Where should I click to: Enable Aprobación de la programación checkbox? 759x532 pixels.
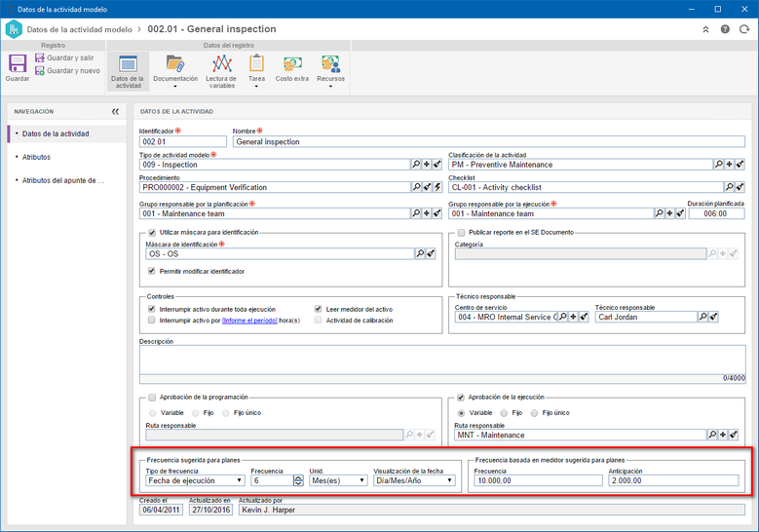pyautogui.click(x=152, y=398)
